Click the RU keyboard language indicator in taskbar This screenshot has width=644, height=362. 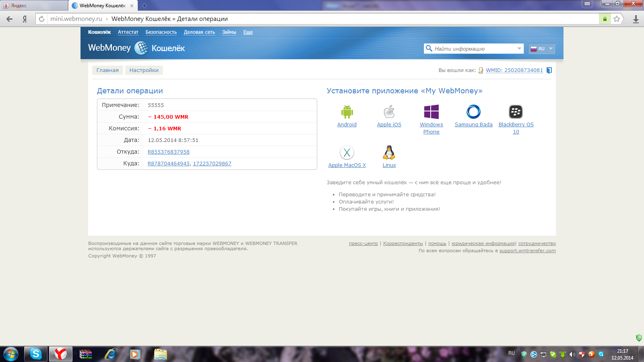pyautogui.click(x=512, y=353)
